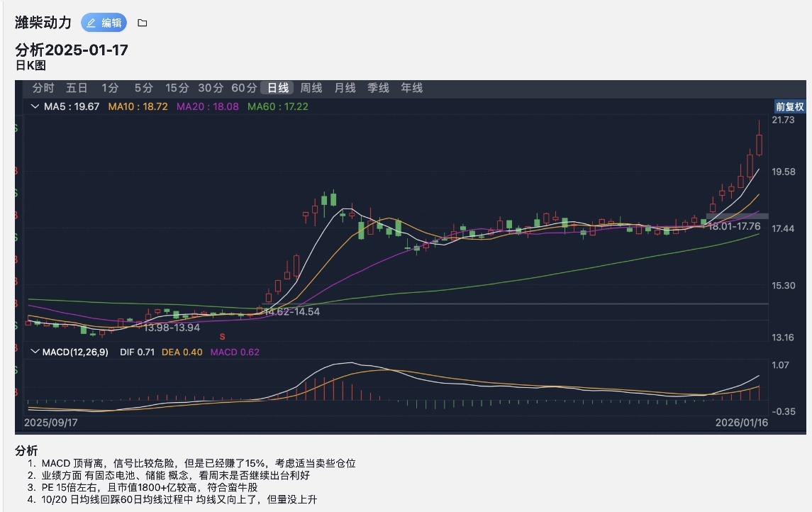
Task: Click the 分析2025-01-17 heading
Action: (x=72, y=50)
